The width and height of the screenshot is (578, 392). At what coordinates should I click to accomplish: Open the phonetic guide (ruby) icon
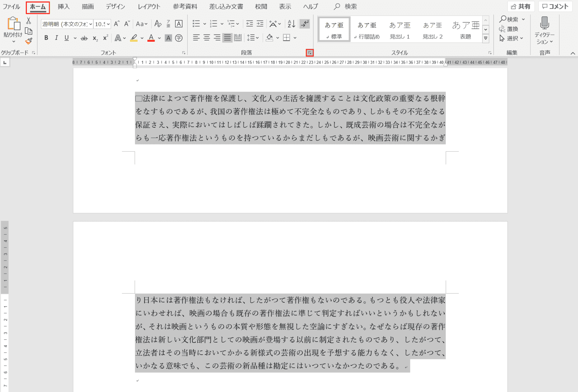[168, 24]
